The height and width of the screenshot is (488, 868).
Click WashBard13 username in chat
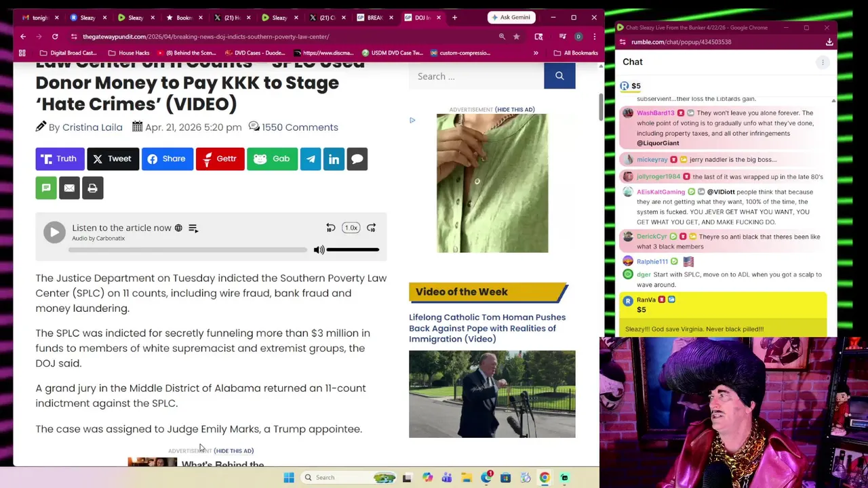click(x=655, y=113)
